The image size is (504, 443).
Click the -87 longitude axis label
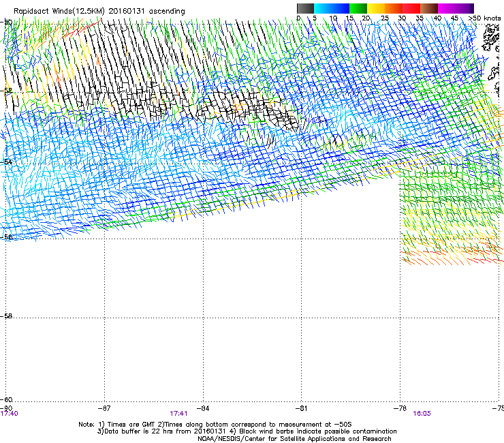click(104, 408)
